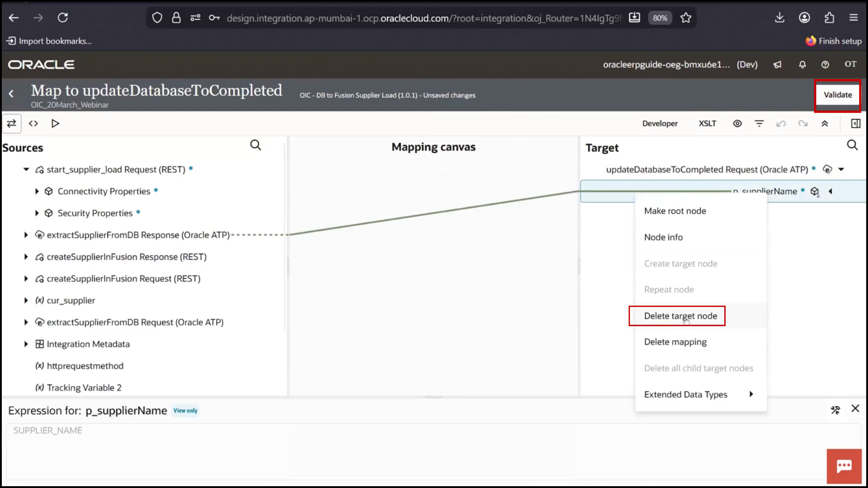Viewport: 868px width, 488px height.
Task: Bookmark this page with the star icon
Action: pos(686,18)
